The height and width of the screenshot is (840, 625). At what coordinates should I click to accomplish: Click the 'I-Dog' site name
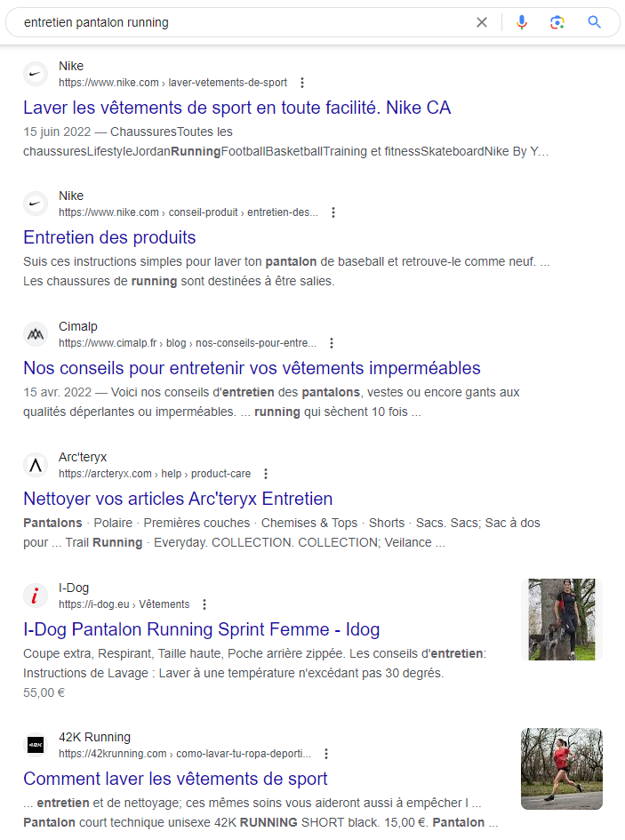point(74,588)
